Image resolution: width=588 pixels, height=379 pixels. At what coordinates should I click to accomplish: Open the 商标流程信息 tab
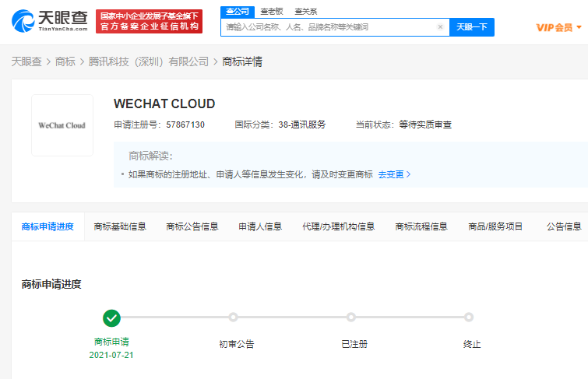[x=421, y=226]
